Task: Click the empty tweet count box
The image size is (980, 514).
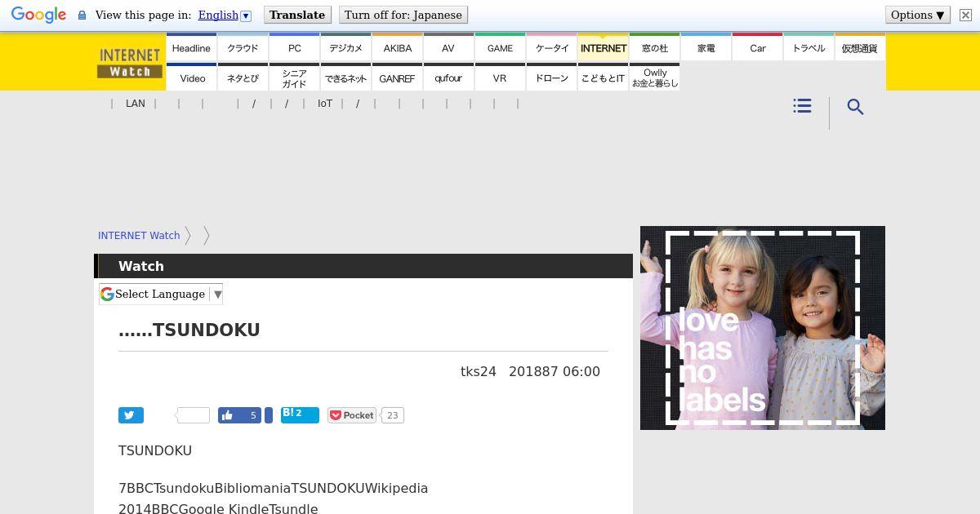Action: click(x=193, y=415)
